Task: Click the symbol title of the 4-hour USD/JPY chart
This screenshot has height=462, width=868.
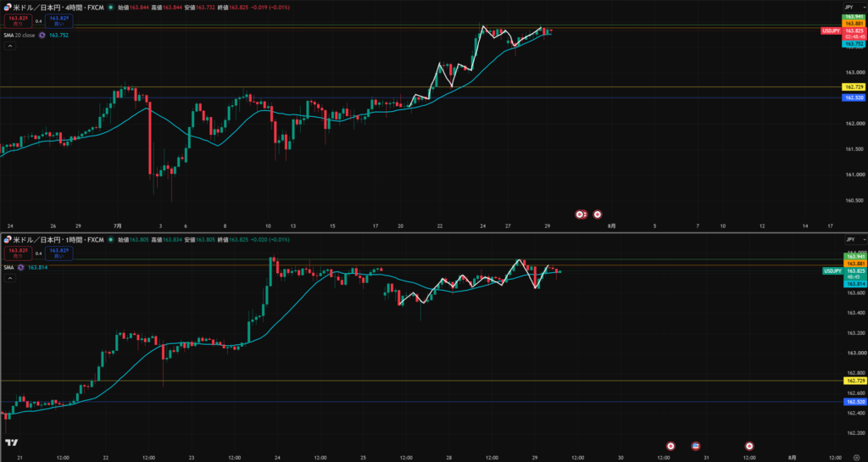Action: point(58,8)
